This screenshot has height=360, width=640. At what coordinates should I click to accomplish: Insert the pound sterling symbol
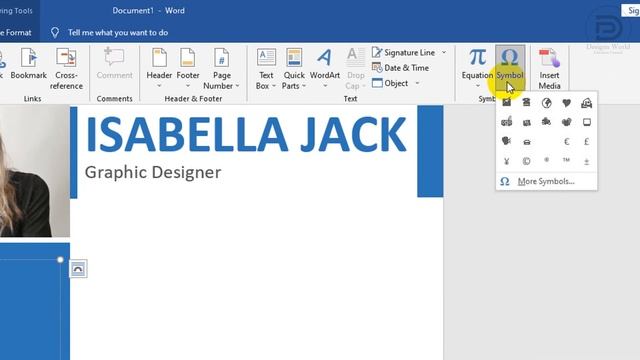[x=587, y=142]
